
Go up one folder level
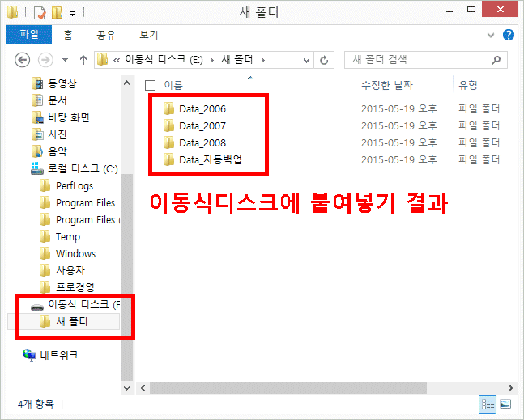[83, 60]
